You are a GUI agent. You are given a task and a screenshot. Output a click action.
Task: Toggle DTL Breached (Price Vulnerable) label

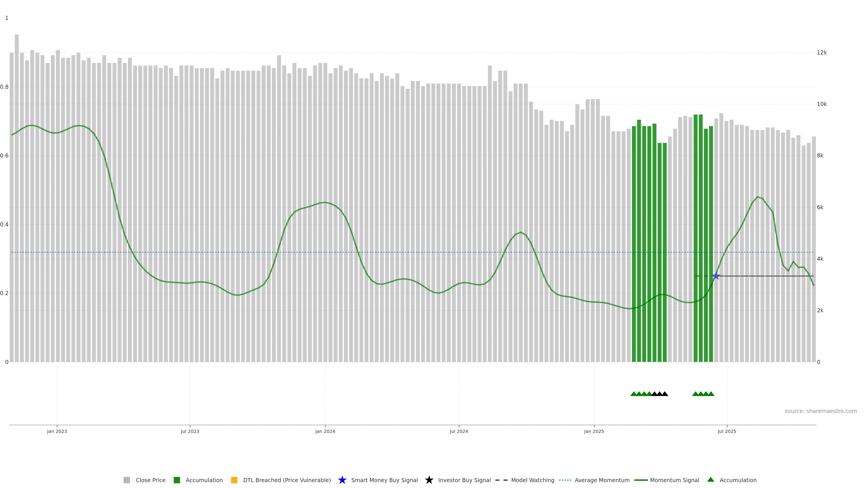[287, 480]
